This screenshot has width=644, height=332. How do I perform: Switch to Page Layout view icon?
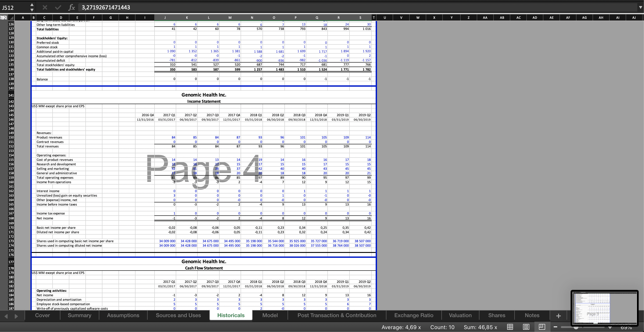[x=526, y=327]
